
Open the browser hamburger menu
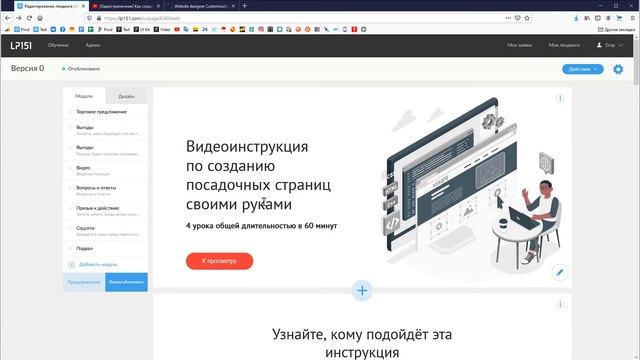[x=633, y=18]
